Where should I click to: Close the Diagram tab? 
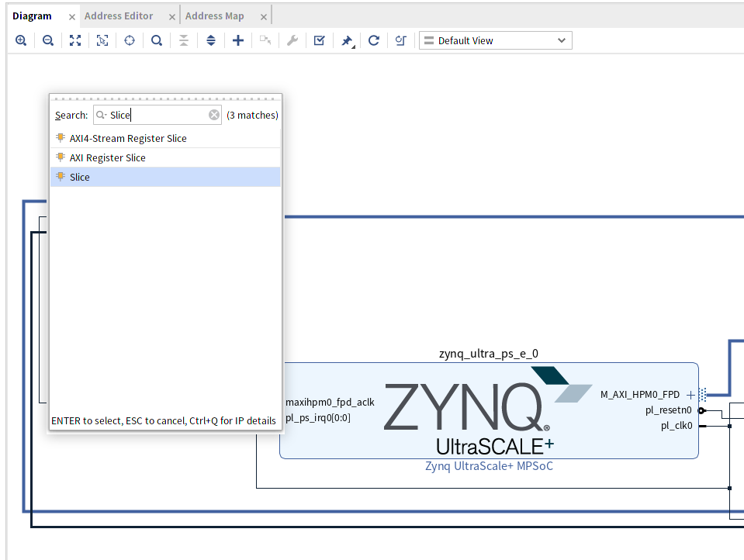click(72, 17)
